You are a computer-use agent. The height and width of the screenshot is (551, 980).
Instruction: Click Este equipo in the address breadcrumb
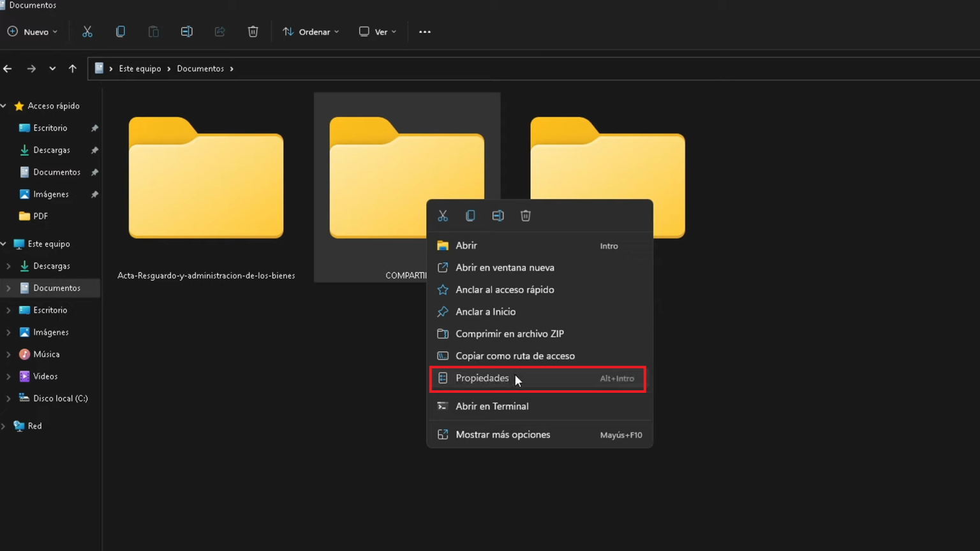[x=140, y=69]
